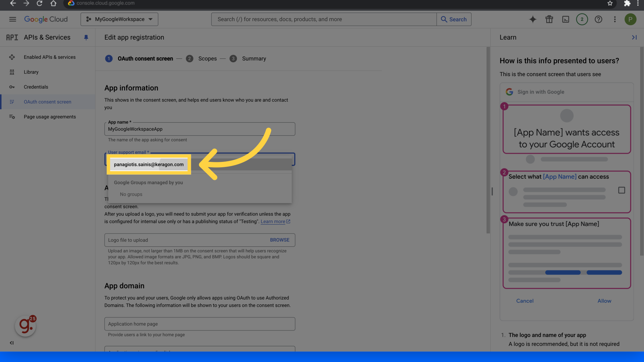Activate the Cloud Shell terminal icon

(x=566, y=19)
